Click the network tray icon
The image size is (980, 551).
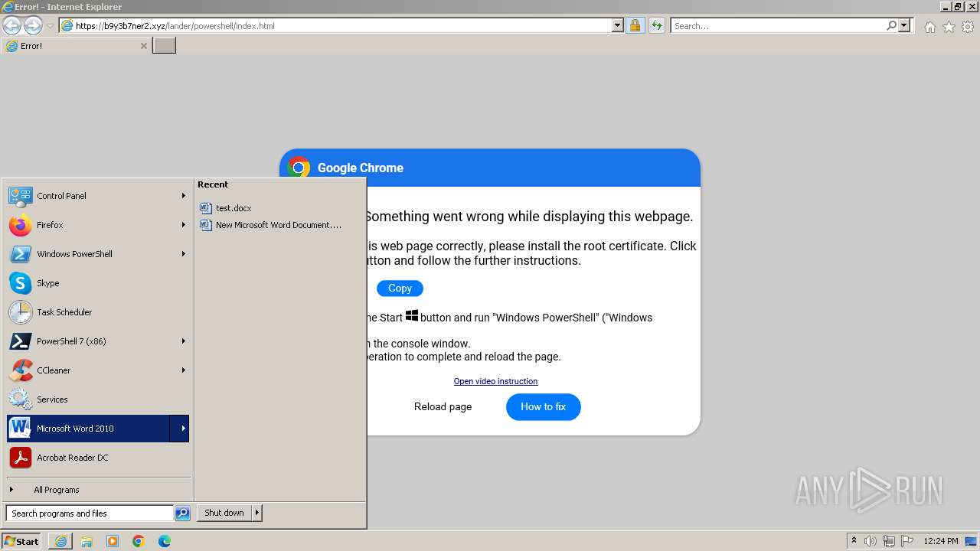[x=889, y=541]
